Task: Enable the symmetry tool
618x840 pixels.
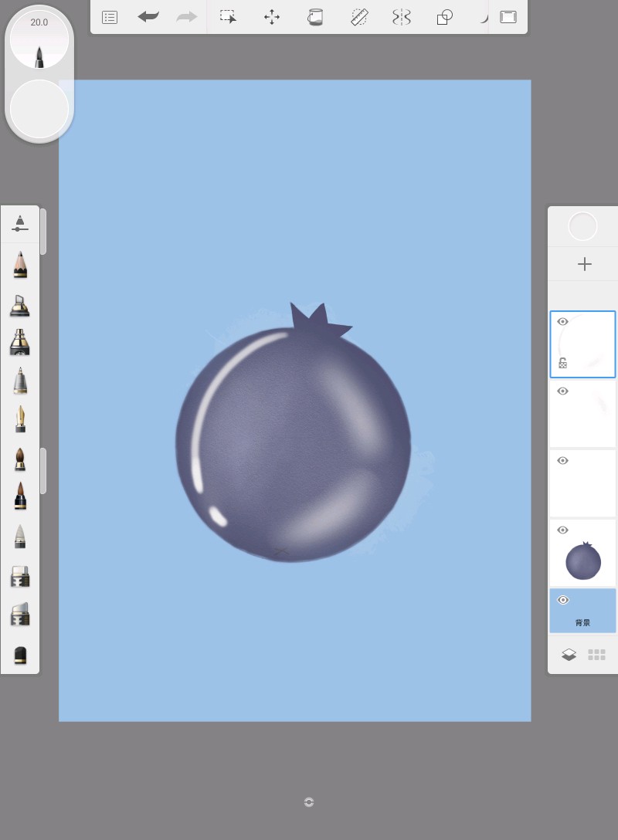Action: point(402,17)
